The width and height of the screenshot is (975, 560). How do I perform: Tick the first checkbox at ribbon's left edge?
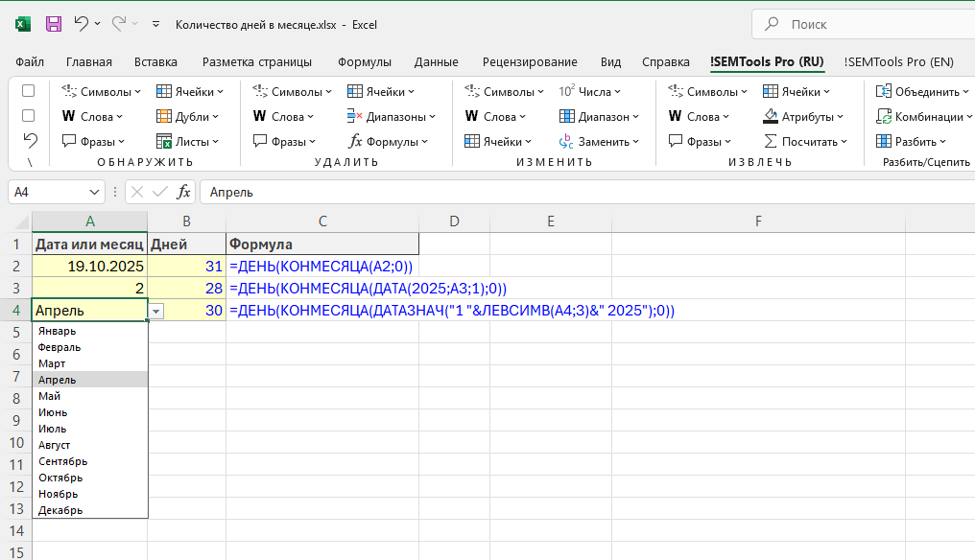point(29,91)
